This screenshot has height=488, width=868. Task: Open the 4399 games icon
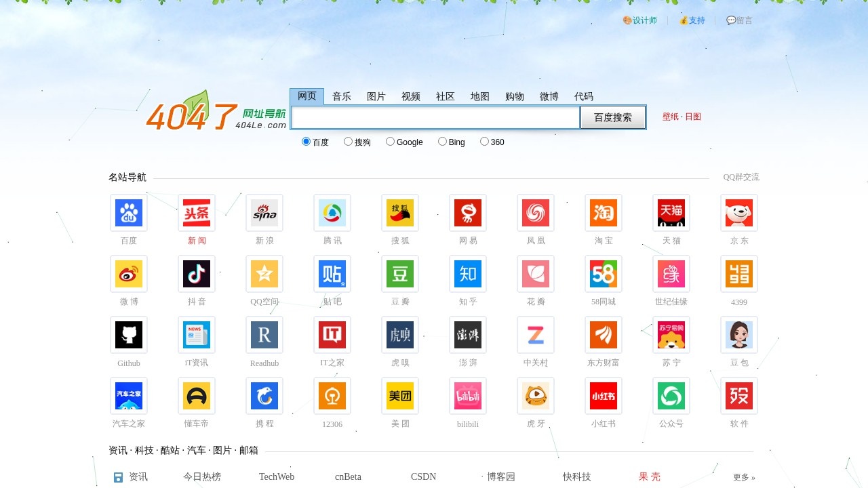coord(739,274)
